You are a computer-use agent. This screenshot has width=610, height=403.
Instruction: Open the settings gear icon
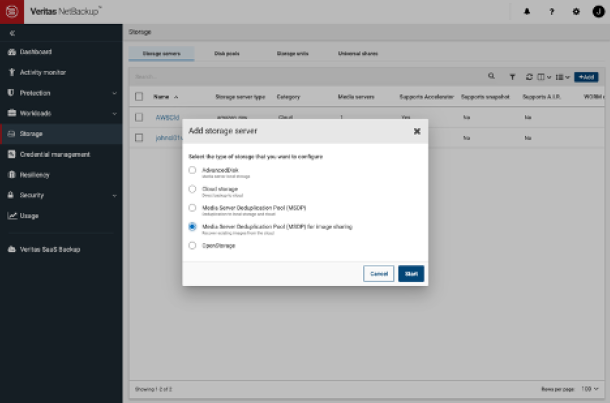[x=575, y=11]
